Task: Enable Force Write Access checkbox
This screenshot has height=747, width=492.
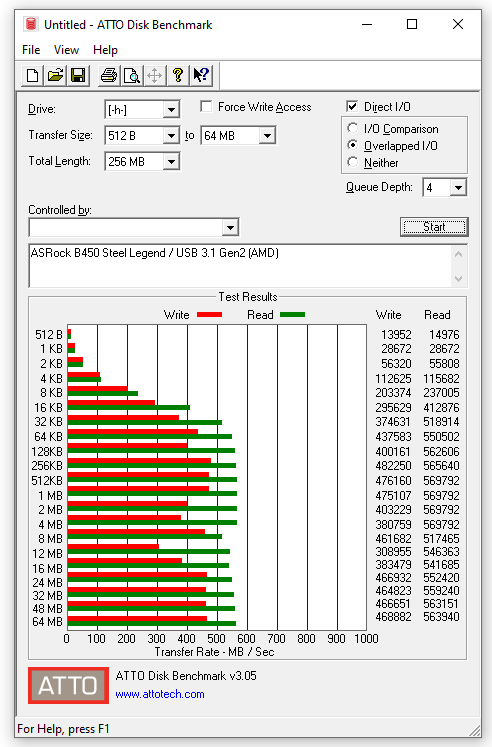Action: pos(206,107)
